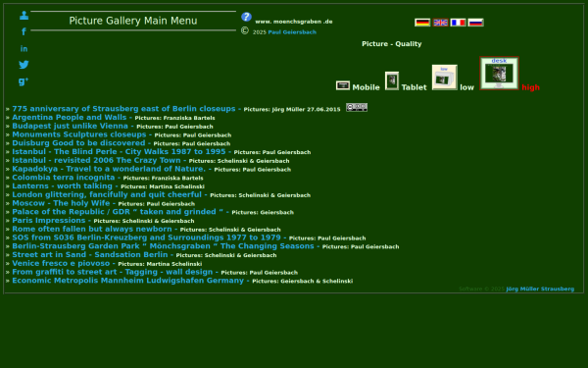Click 'Pictures: Franziska Bartels' beside Argentina
This screenshot has height=368, width=588.
(x=174, y=118)
